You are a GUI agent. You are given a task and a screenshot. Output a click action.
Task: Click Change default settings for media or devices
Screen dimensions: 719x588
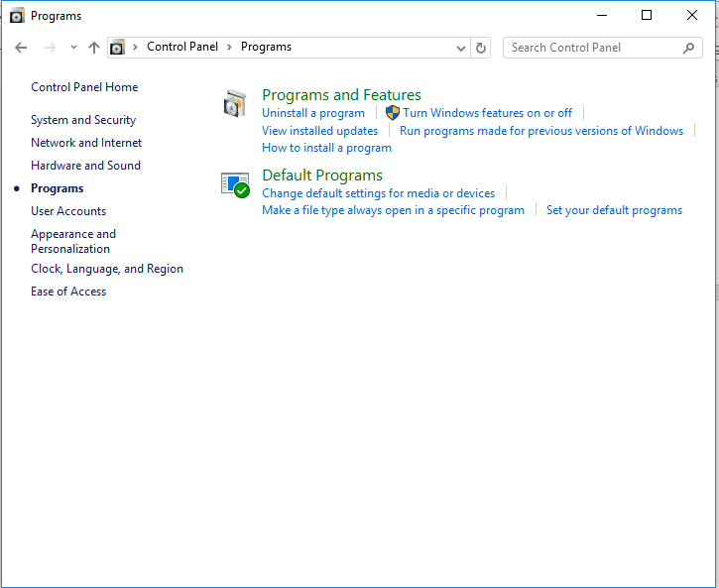pyautogui.click(x=378, y=193)
